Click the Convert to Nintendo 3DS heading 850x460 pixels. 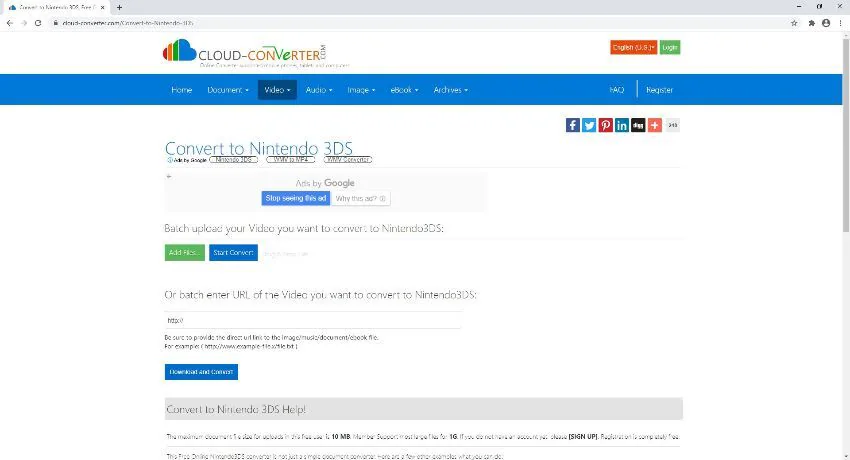coord(259,148)
